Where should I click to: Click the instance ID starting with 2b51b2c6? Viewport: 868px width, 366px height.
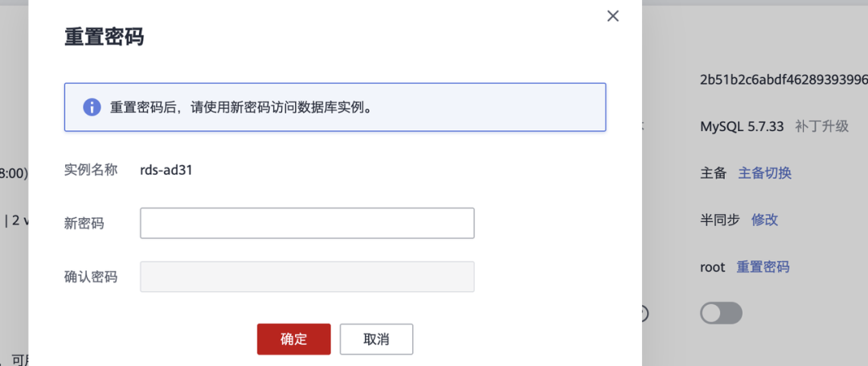[x=784, y=80]
